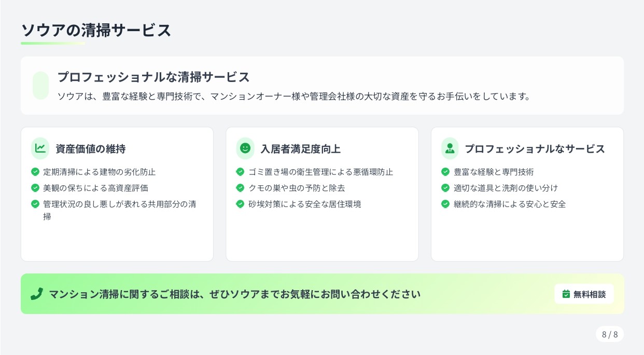Click the check icon beside 砂埃対策による安全な居住環境
The image size is (644, 355).
[x=240, y=204]
